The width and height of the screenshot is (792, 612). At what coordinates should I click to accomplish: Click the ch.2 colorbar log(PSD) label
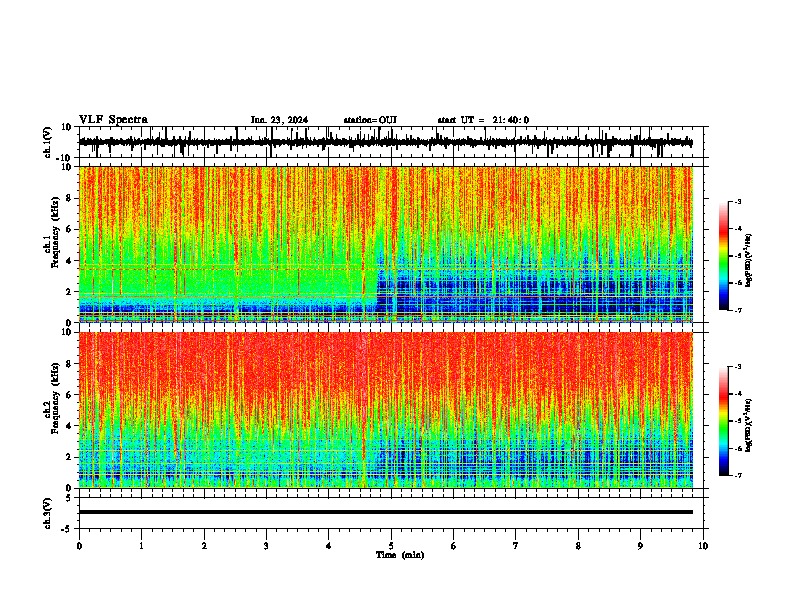pos(748,425)
